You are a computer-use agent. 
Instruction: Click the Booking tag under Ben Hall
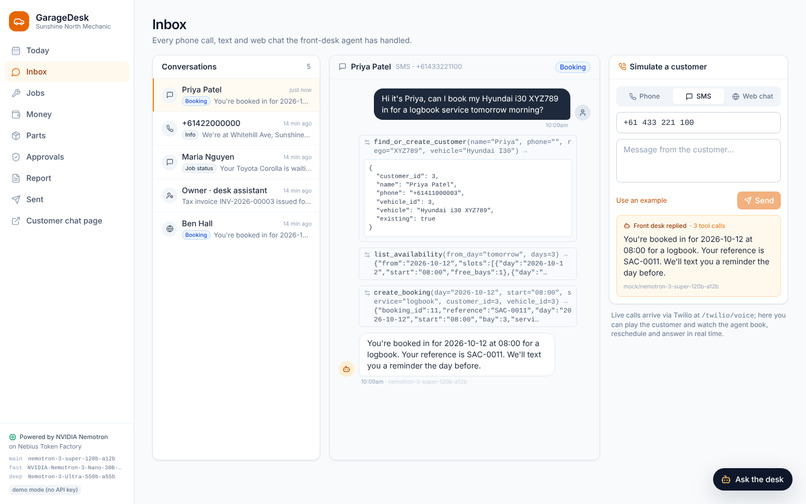[196, 235]
